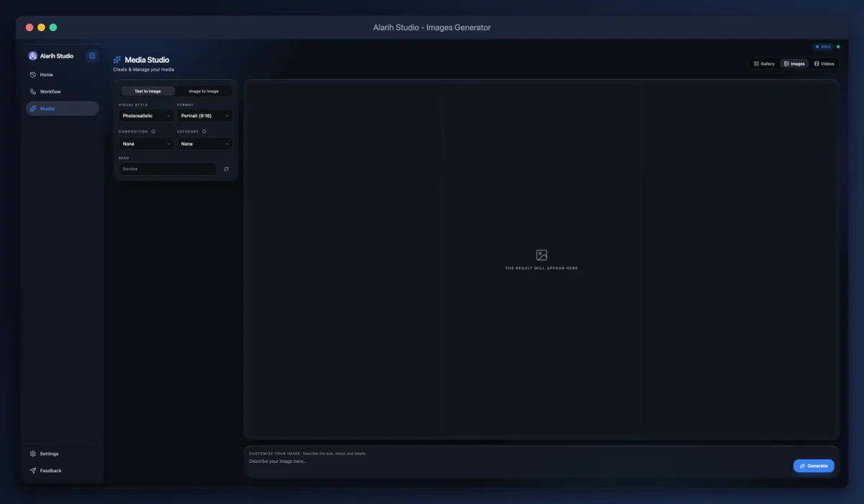864x504 pixels.
Task: Open the Format dropdown showing Portrait (9:16)
Action: pyautogui.click(x=204, y=116)
